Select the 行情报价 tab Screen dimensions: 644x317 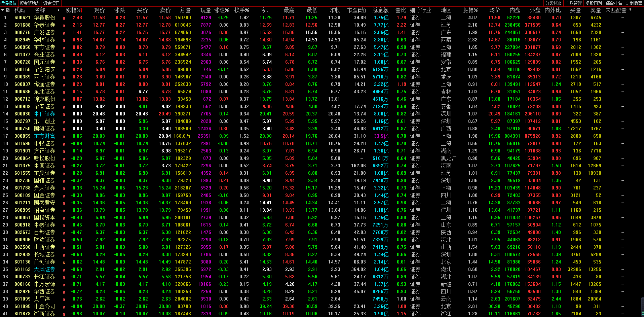pos(8,3)
